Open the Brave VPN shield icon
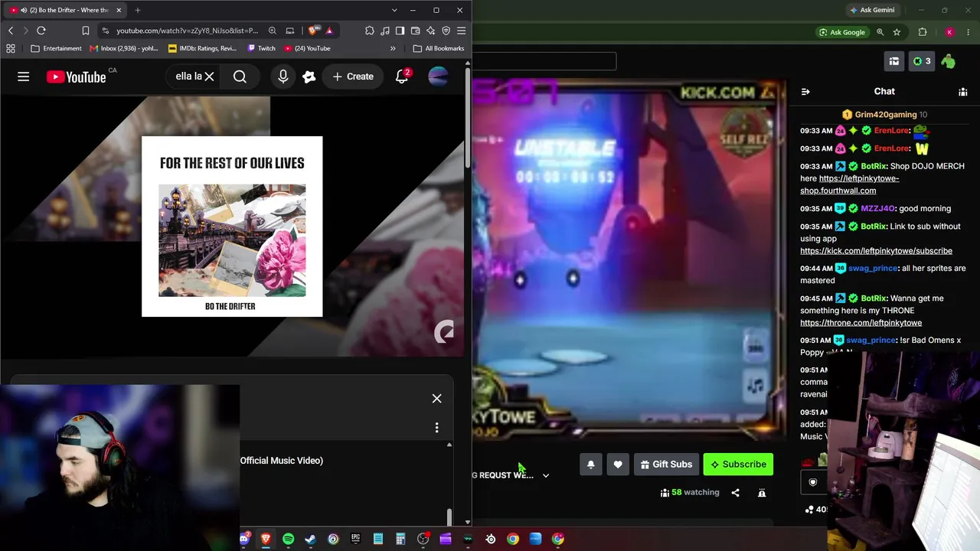The height and width of the screenshot is (551, 980). 446,31
